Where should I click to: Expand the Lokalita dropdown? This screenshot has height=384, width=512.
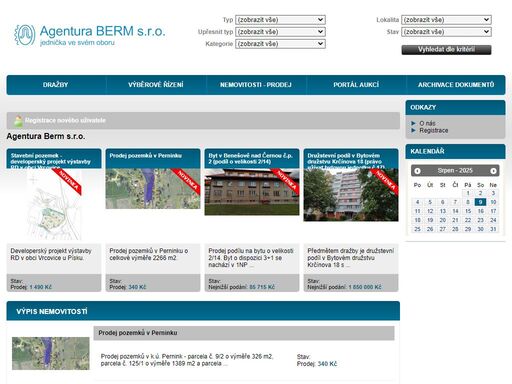pyautogui.click(x=446, y=20)
